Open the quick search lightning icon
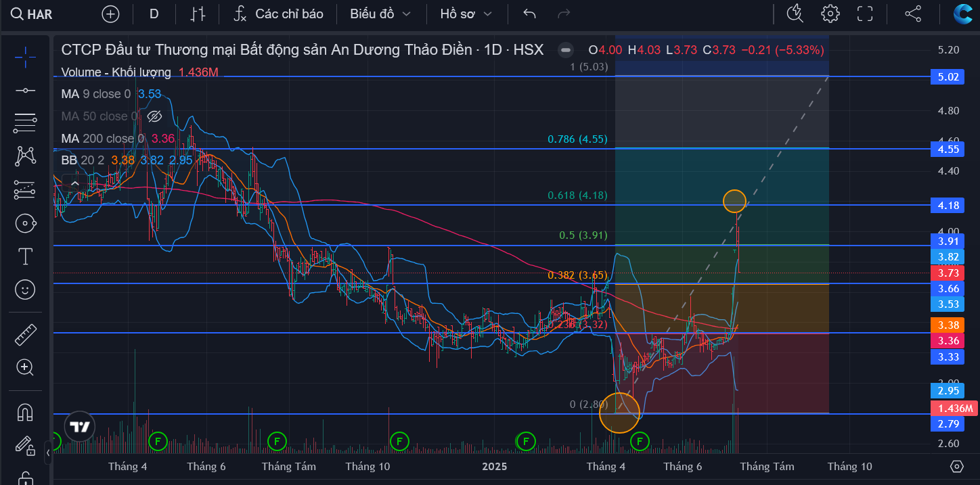 (x=795, y=14)
